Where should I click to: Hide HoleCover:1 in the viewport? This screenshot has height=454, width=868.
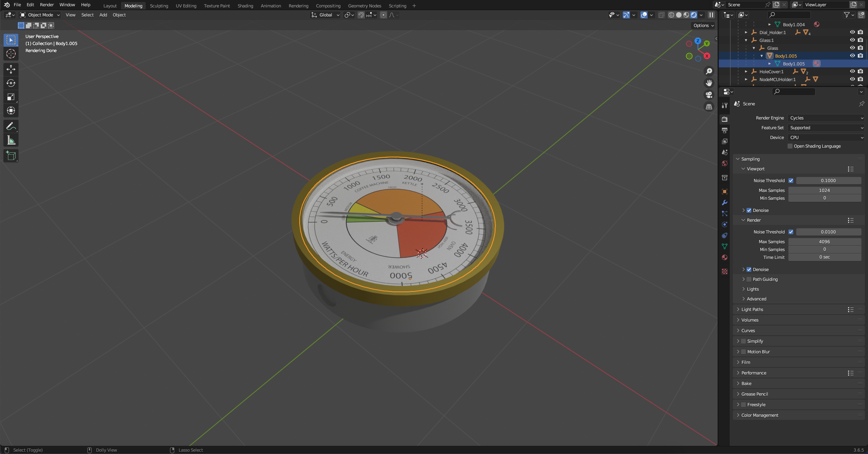tap(852, 71)
